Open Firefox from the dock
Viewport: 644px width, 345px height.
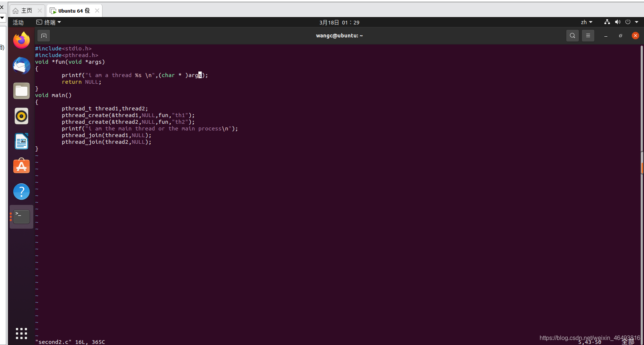[21, 40]
